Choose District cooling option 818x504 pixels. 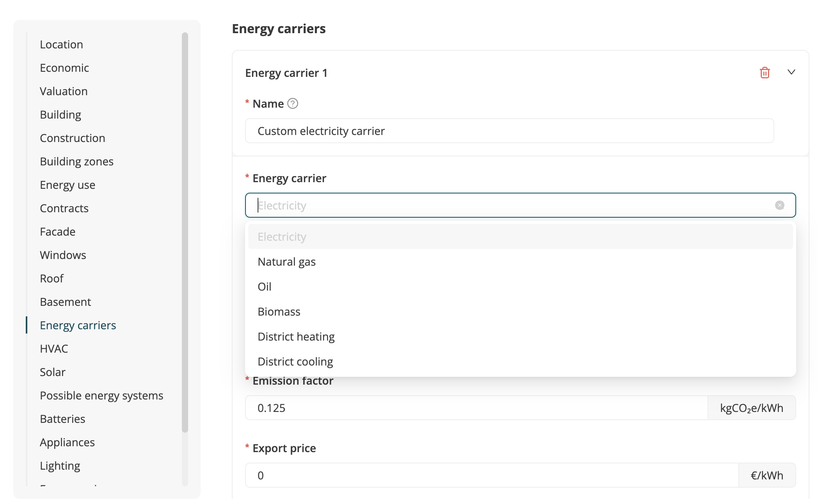pyautogui.click(x=295, y=362)
